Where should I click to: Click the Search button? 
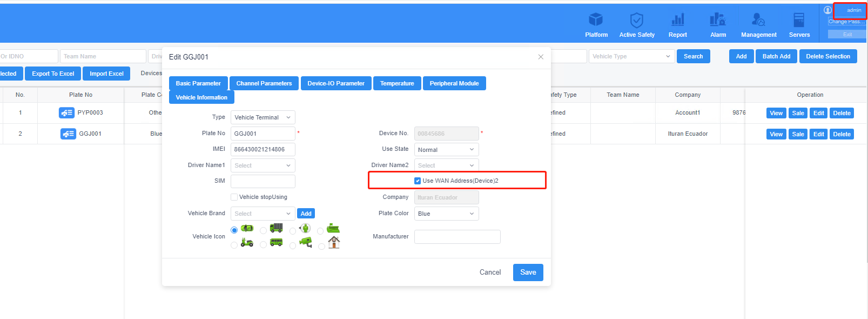694,56
